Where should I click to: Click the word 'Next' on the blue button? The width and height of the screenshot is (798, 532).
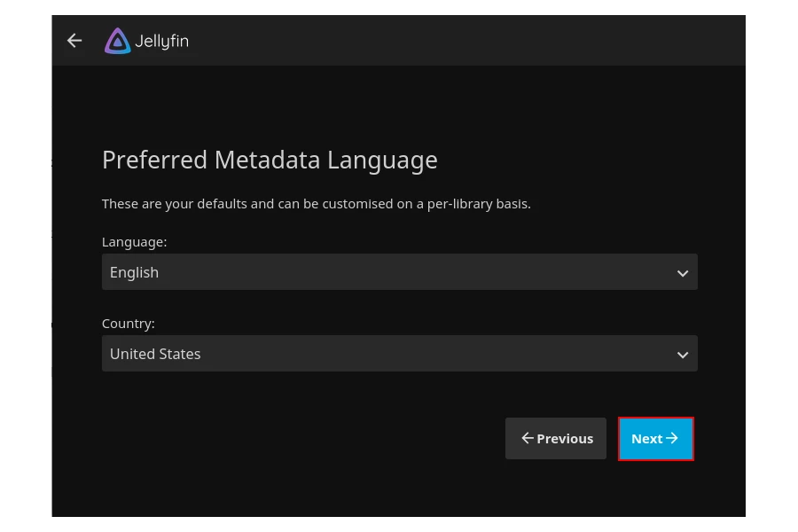(646, 439)
